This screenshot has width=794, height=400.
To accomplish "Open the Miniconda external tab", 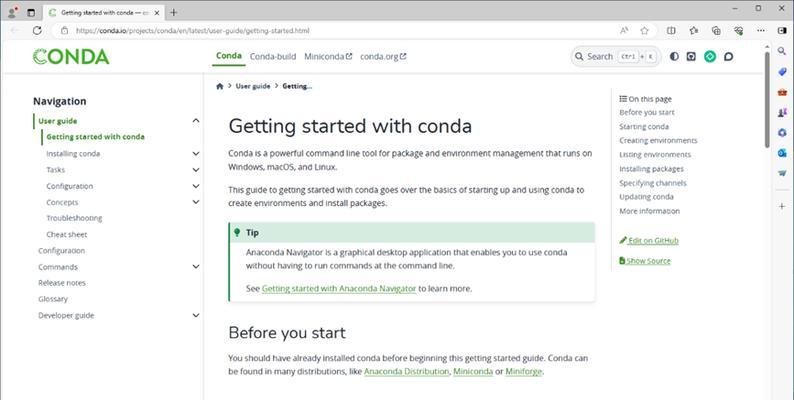I will [x=328, y=57].
